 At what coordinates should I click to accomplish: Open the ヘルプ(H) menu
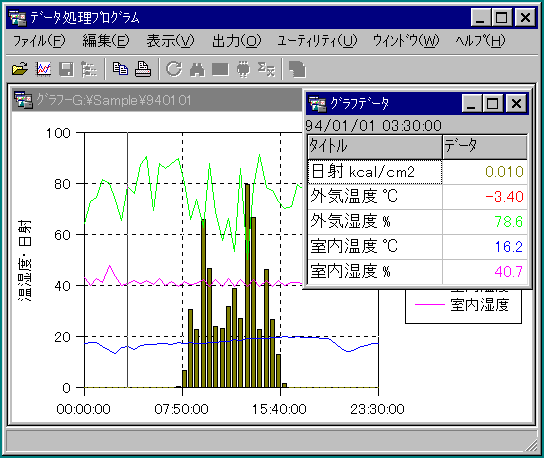point(480,41)
